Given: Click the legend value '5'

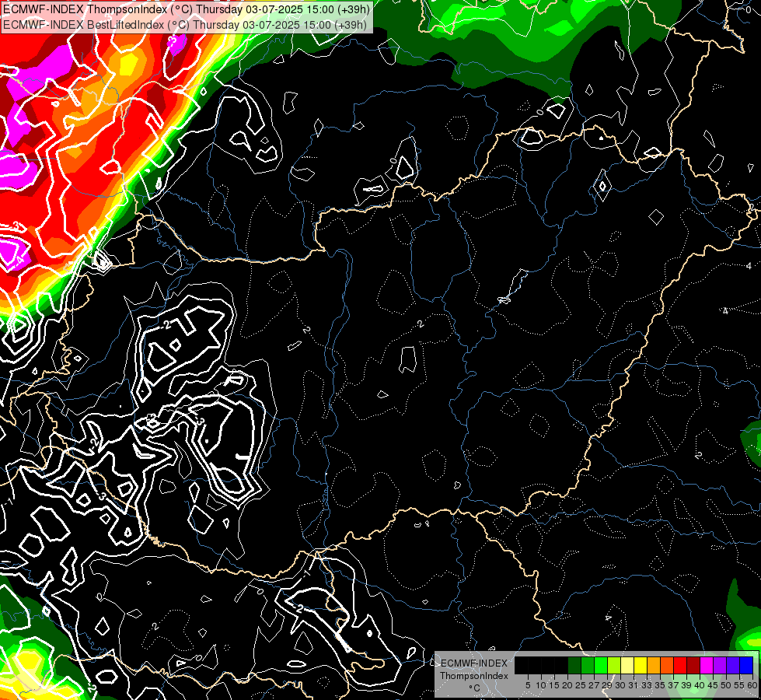Looking at the screenshot, I should [528, 685].
